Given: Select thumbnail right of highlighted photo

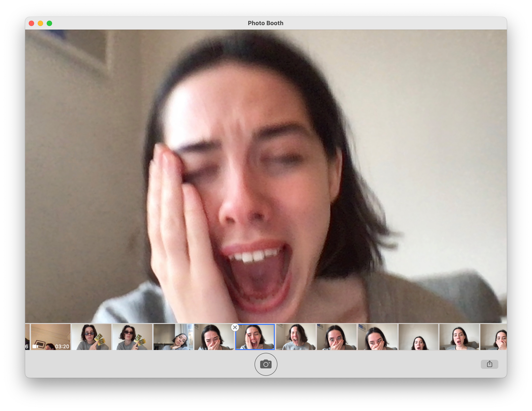Looking at the screenshot, I should coord(296,337).
